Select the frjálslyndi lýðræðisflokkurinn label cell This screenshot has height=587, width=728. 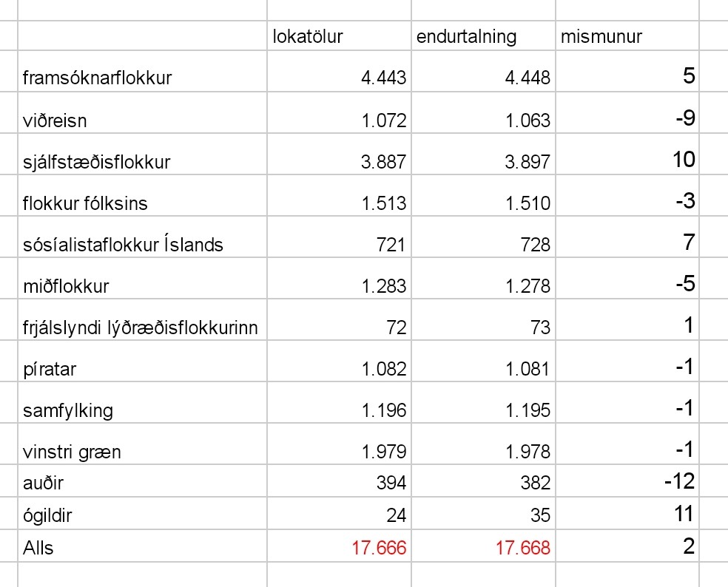[x=142, y=319]
